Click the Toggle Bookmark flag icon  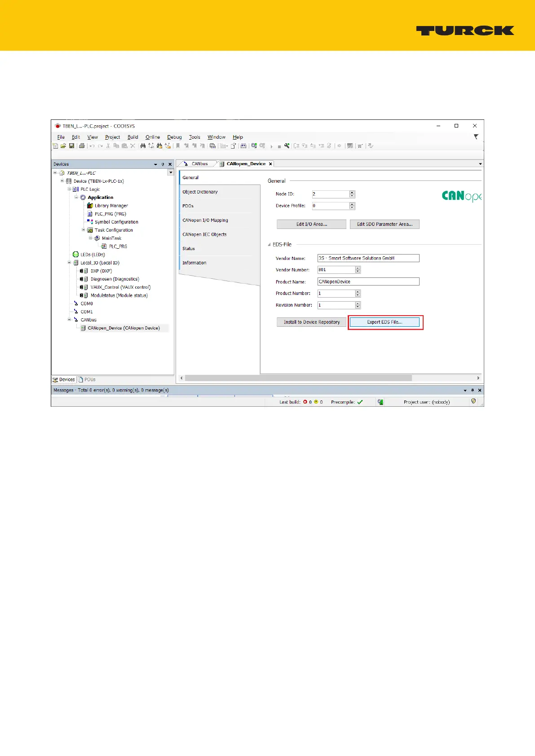[178, 146]
